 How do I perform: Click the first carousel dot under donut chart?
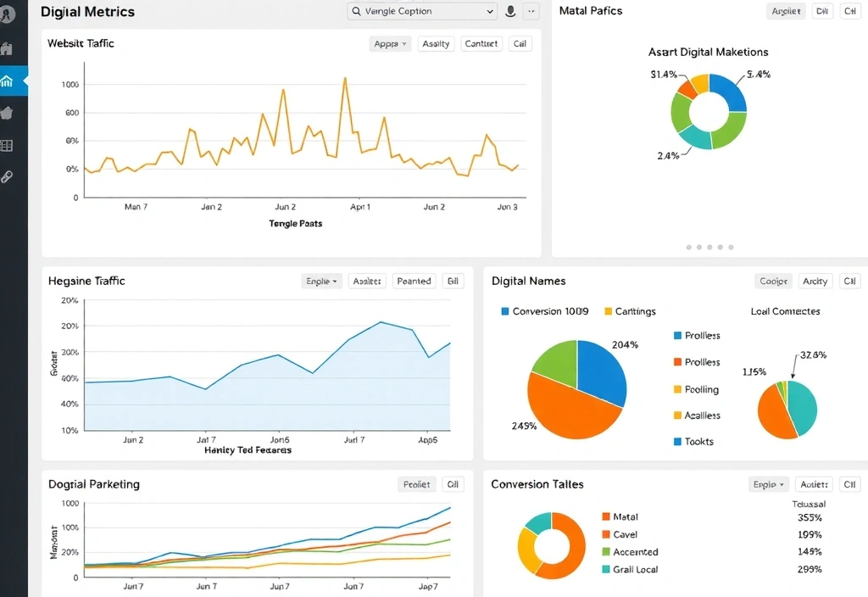point(687,248)
